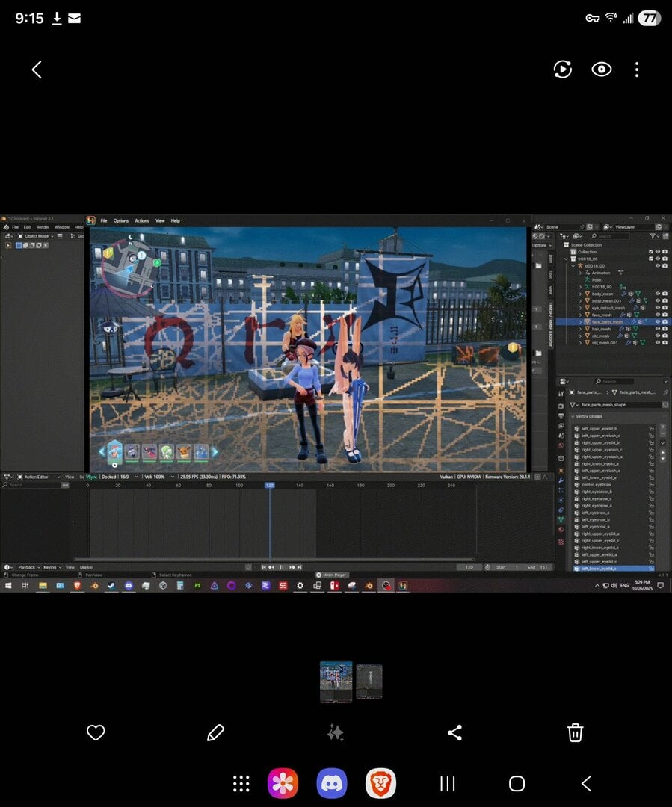
Task: Open the Keying dropdown in the timeline
Action: pos(52,567)
